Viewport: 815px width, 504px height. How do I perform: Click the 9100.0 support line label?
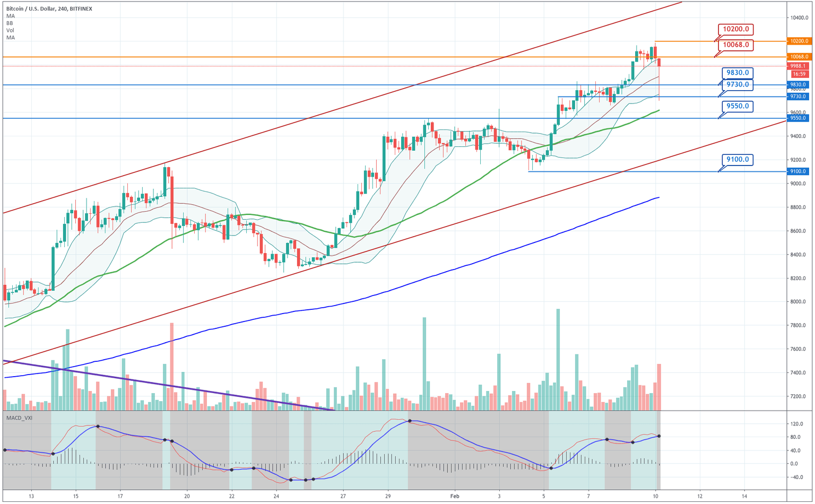[x=736, y=160]
